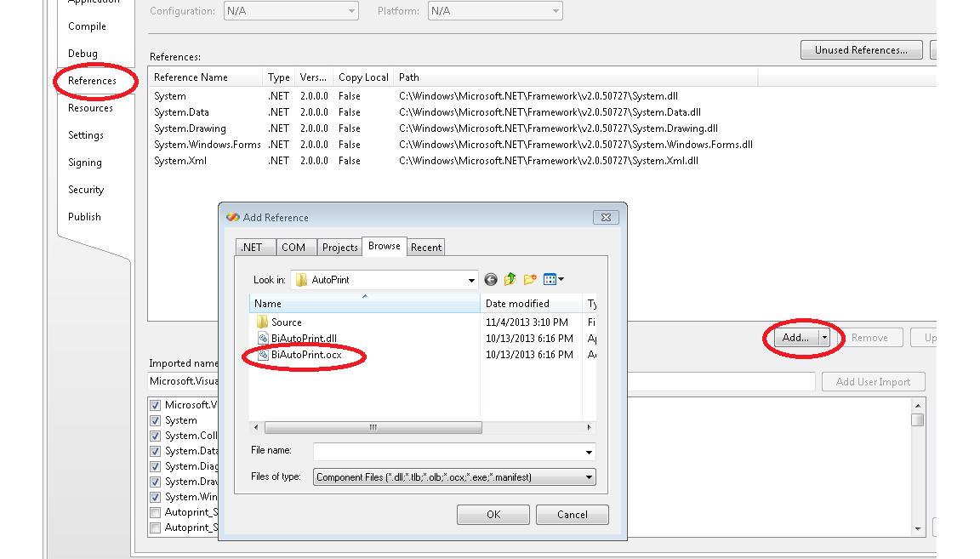The height and width of the screenshot is (559, 980).
Task: Enable the first Autoprint_S namespace checkbox
Action: click(156, 512)
